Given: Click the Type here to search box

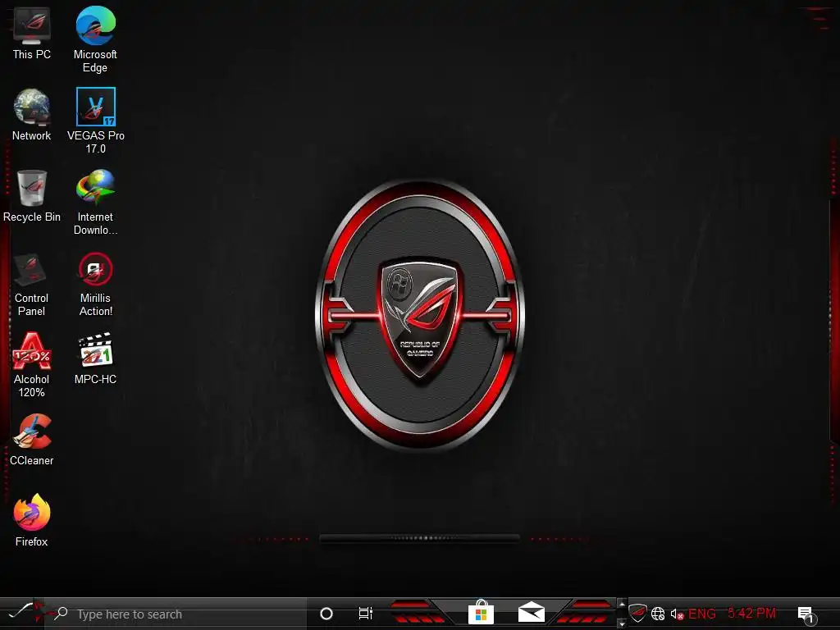Looking at the screenshot, I should 177,614.
